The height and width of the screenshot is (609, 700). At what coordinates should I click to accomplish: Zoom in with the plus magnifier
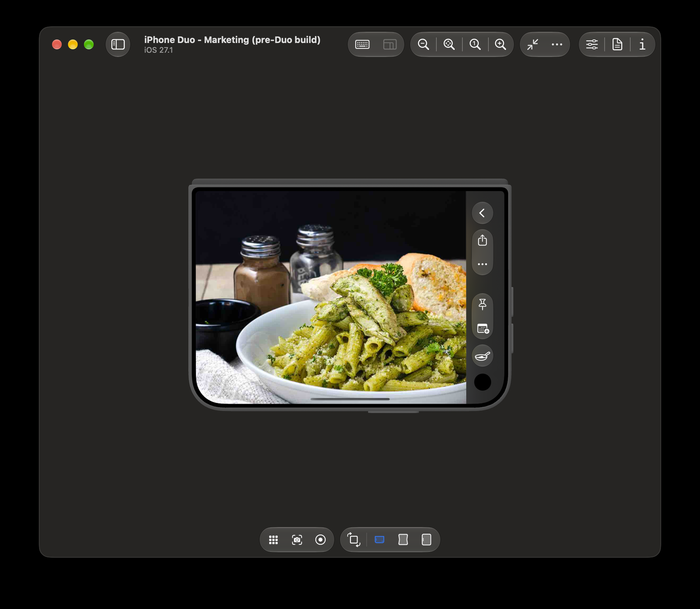point(500,44)
